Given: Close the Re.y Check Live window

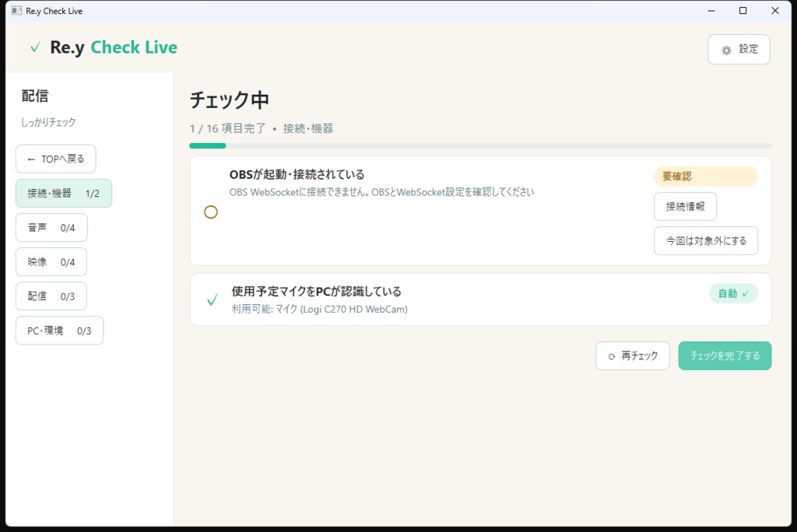Looking at the screenshot, I should [x=775, y=11].
